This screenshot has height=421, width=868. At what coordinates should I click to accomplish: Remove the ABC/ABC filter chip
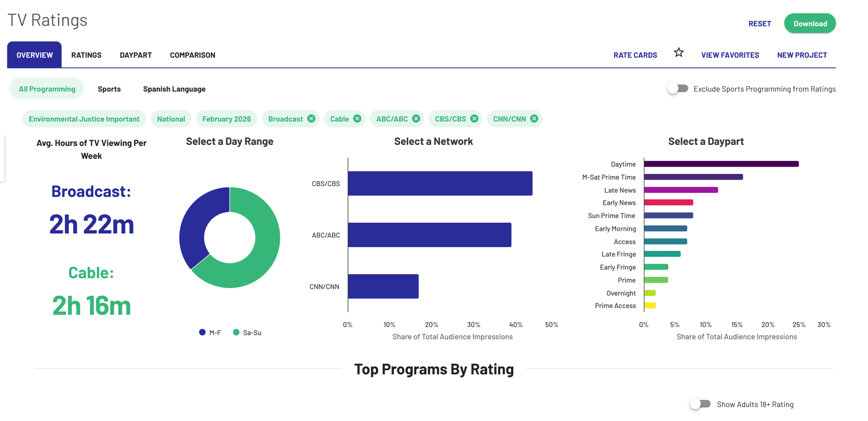(416, 118)
